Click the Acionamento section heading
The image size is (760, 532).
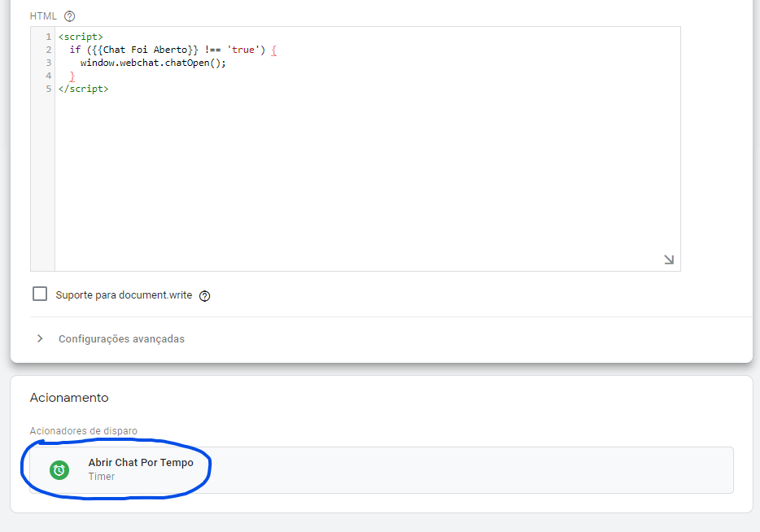tap(69, 397)
